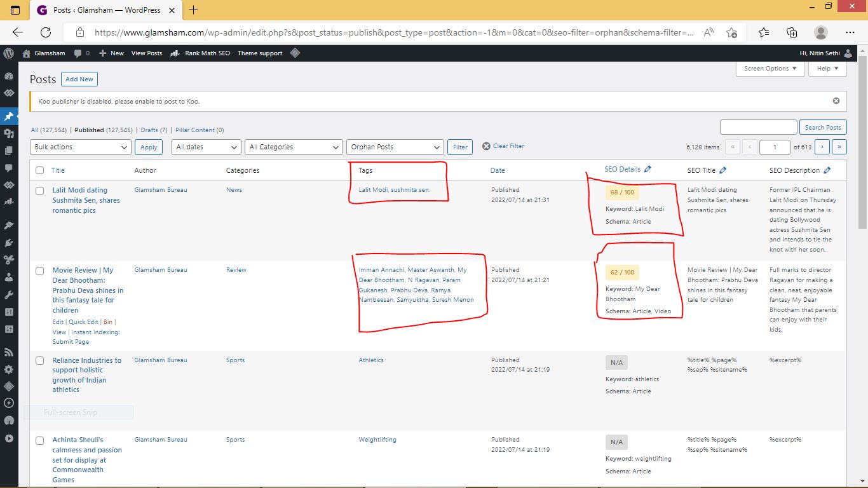Open the scissors icon in the sidebar
The width and height of the screenshot is (868, 488).
click(9, 260)
